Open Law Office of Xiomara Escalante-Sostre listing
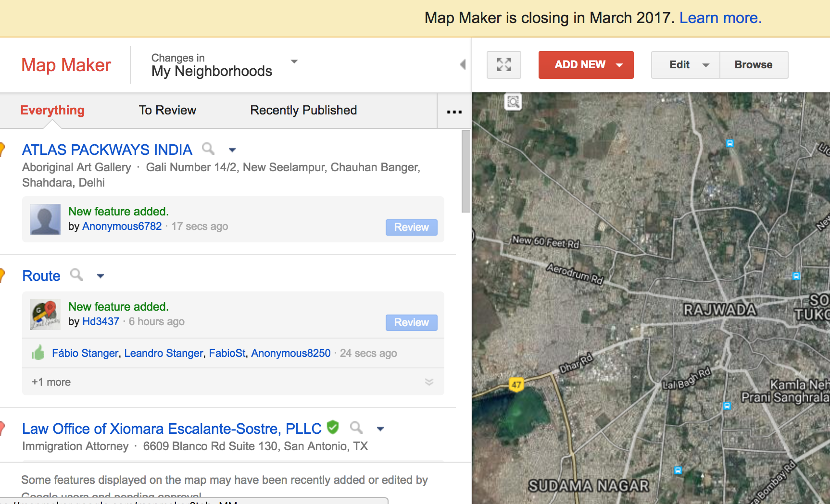Image resolution: width=830 pixels, height=504 pixels. (x=172, y=428)
